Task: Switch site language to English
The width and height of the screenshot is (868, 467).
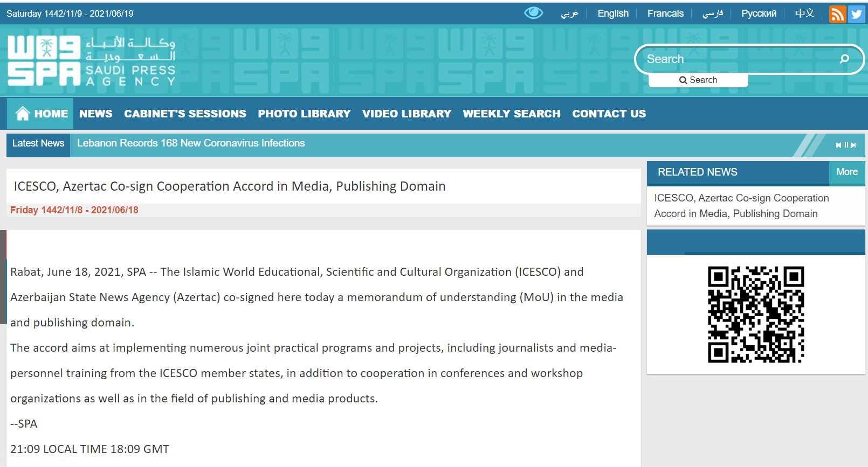Action: click(x=613, y=13)
